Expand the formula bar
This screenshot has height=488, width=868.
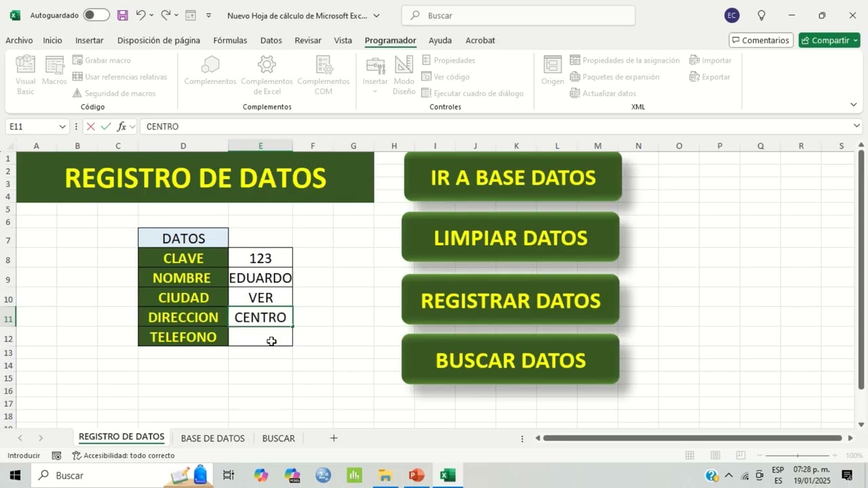click(857, 127)
